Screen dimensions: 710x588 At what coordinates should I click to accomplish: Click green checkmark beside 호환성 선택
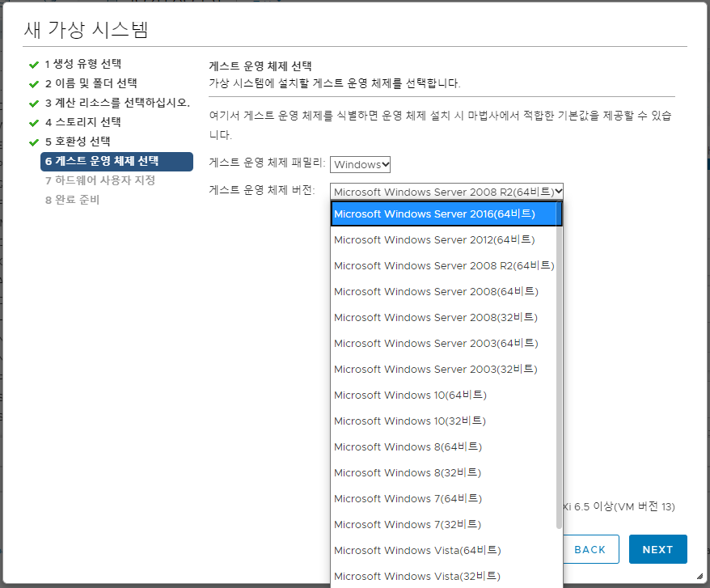(x=33, y=142)
